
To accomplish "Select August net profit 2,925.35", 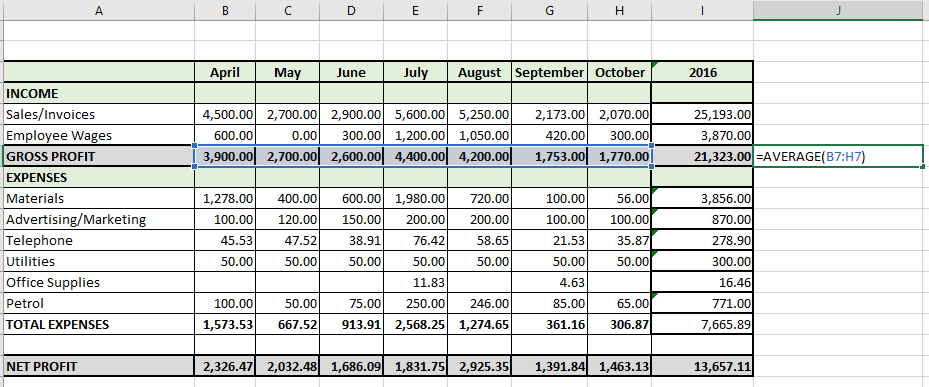I will [x=480, y=366].
